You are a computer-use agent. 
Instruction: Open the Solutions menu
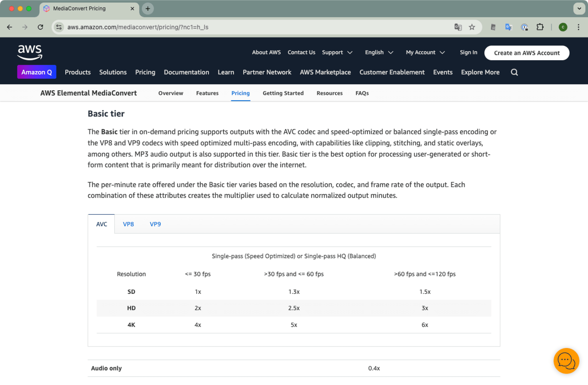(113, 72)
